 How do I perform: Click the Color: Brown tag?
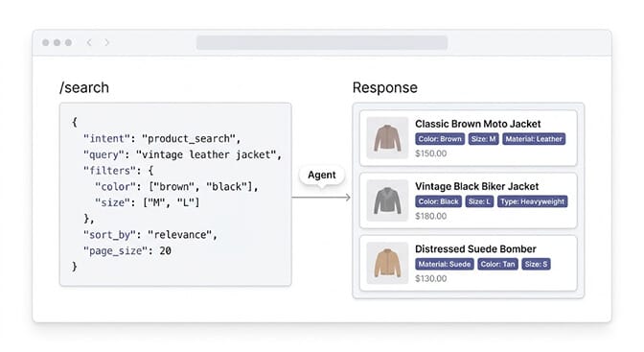(x=440, y=139)
